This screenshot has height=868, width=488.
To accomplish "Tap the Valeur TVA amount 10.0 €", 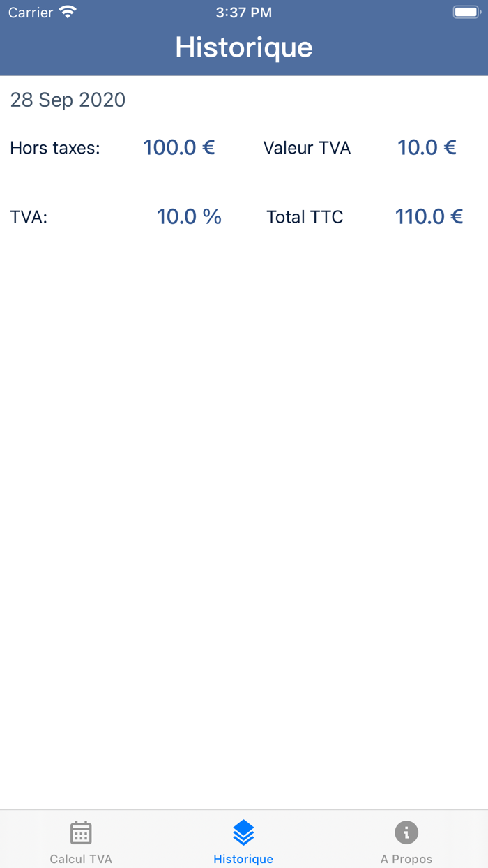I will [x=427, y=147].
